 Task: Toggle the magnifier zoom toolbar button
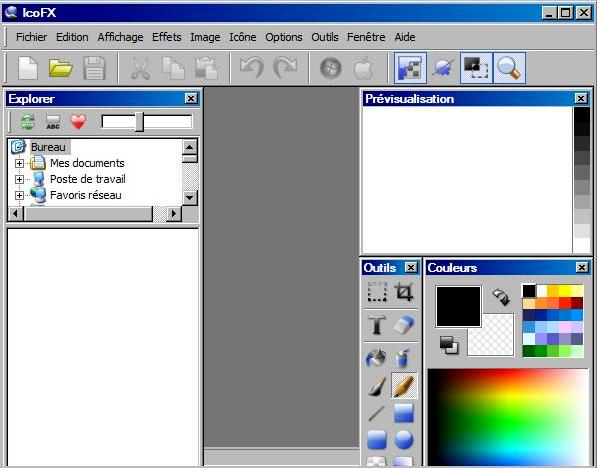coord(509,68)
